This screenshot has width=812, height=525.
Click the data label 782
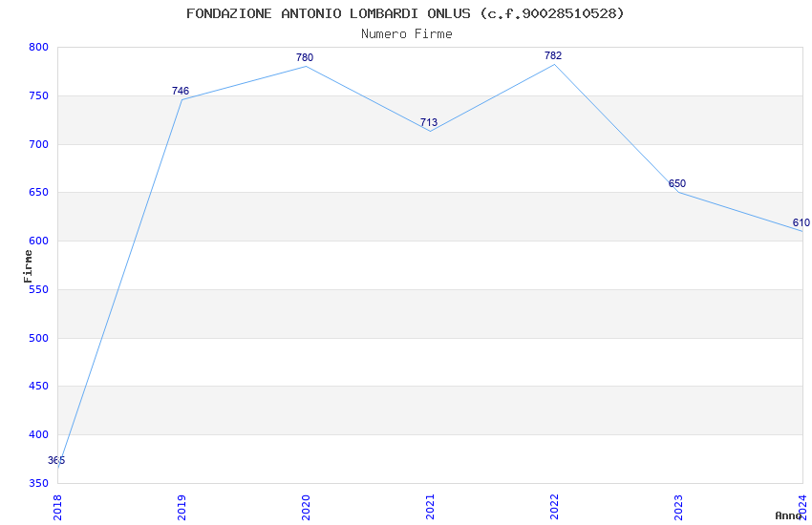[553, 55]
